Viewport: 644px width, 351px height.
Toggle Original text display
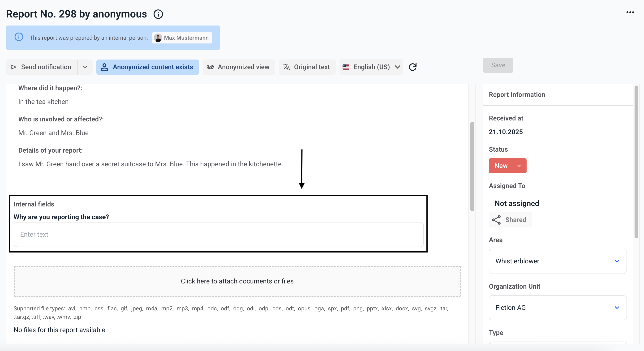click(307, 67)
